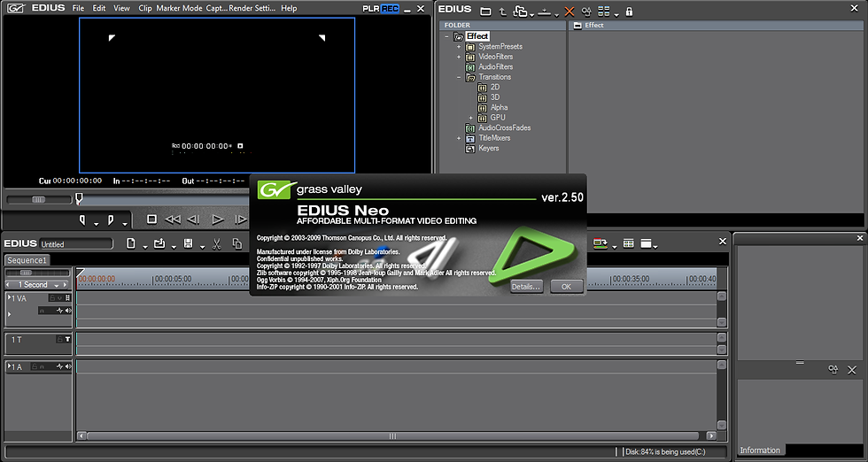The height and width of the screenshot is (462, 868).
Task: Click the lock icon in Effect palette toolbar
Action: (x=629, y=12)
